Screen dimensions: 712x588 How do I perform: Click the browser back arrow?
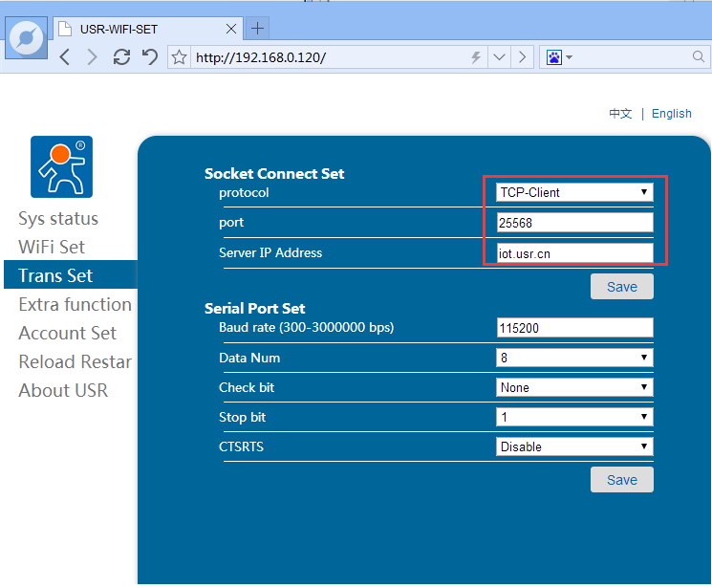[65, 57]
